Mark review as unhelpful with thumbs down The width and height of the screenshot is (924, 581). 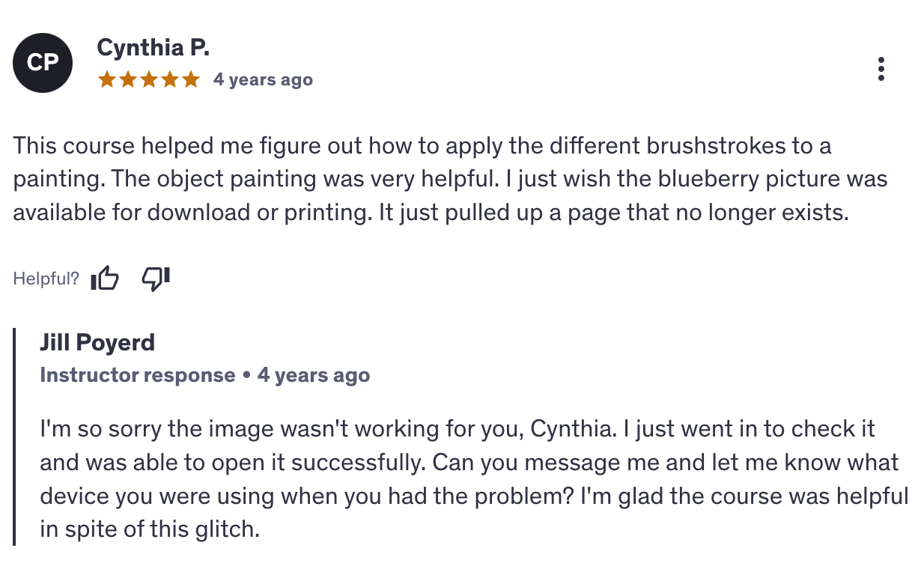156,278
